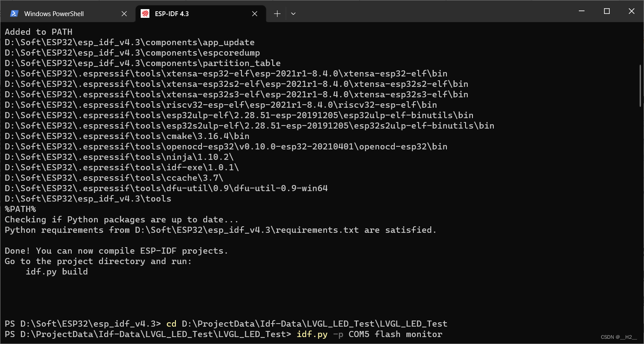Screen dimensions: 644x344
Task: Click the 'idf.py build' hint line
Action: click(x=57, y=271)
